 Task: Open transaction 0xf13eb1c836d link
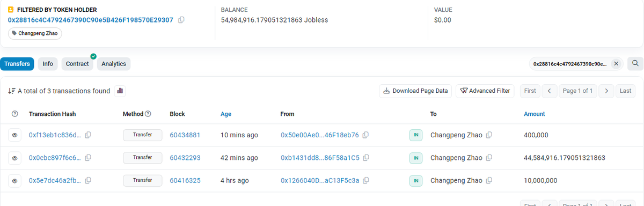click(x=55, y=135)
